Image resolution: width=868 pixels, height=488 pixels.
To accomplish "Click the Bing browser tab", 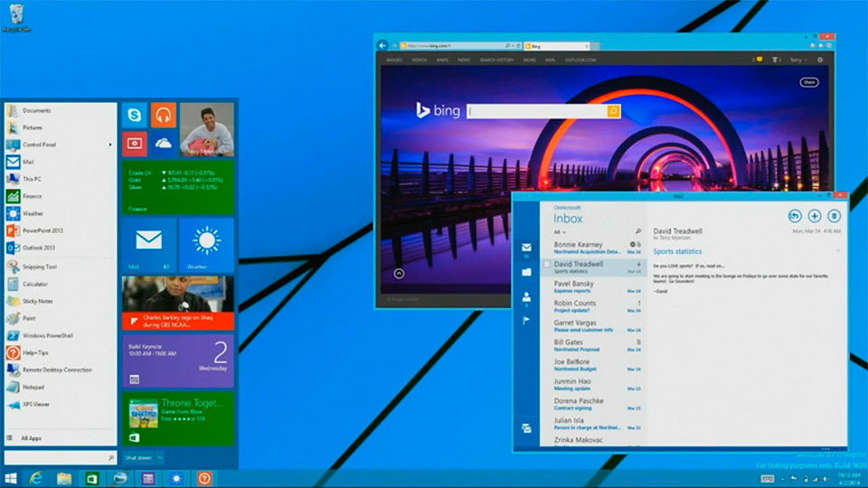I will (556, 46).
